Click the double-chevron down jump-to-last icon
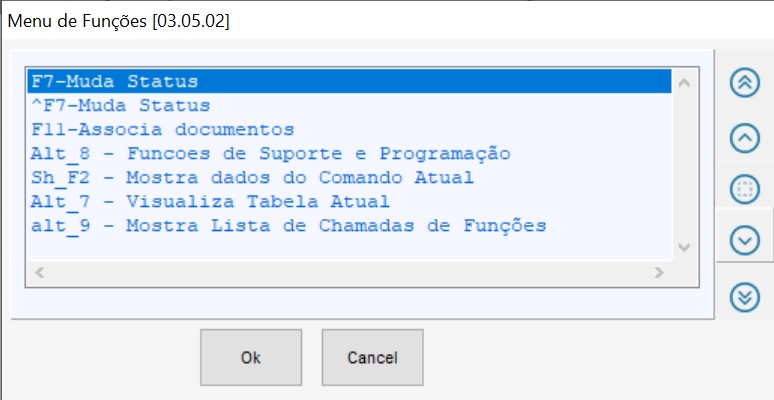 pyautogui.click(x=745, y=296)
